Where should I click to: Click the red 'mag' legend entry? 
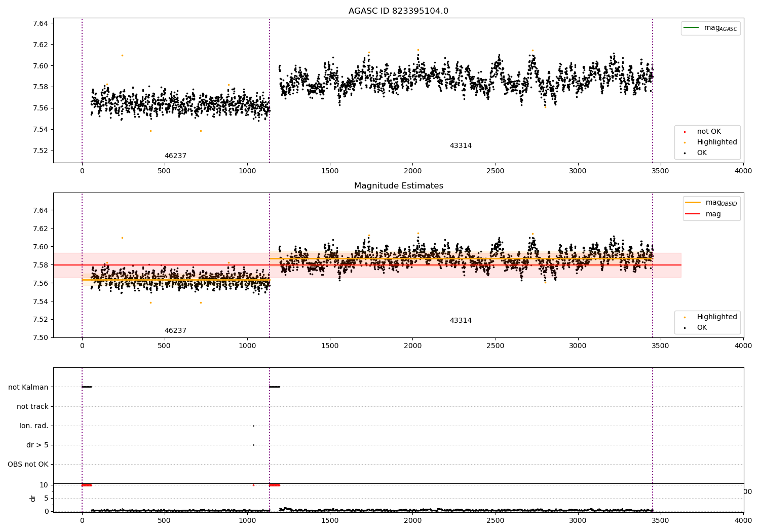pyautogui.click(x=703, y=214)
